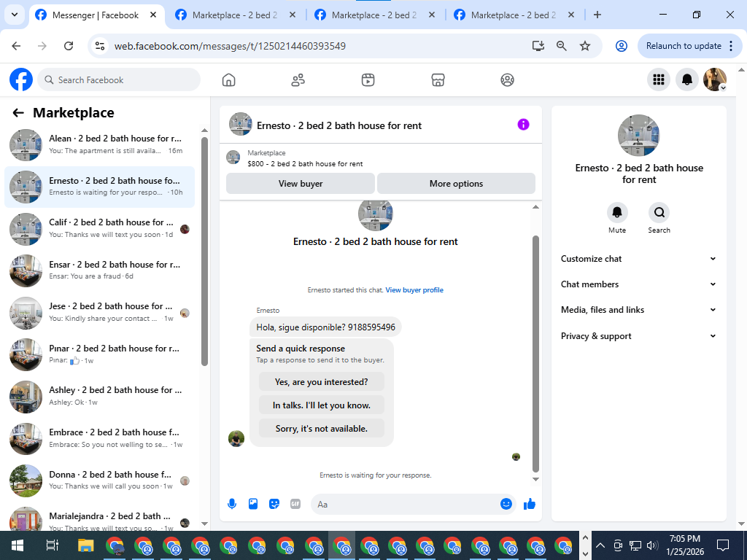Open Chrome profile icon

(622, 46)
